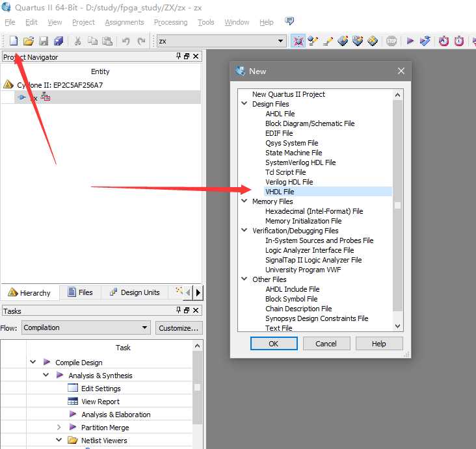Image resolution: width=476 pixels, height=449 pixels.
Task: Click the Redo arrow icon
Action: click(141, 41)
